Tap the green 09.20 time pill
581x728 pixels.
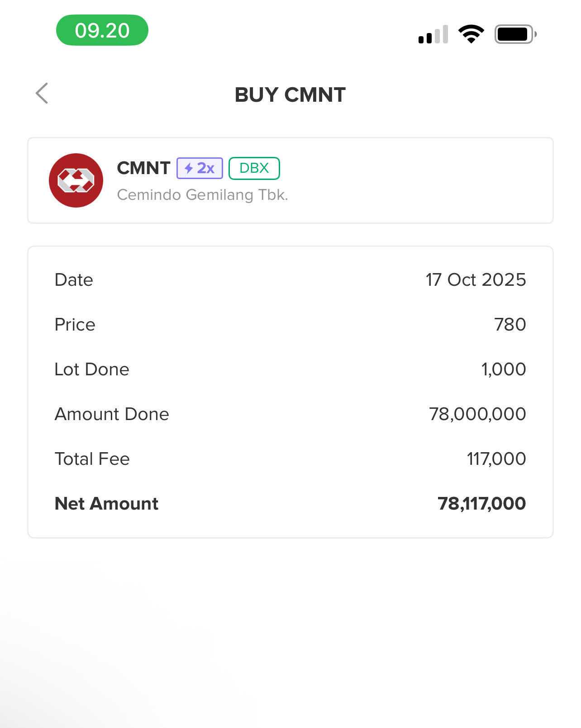coord(102,30)
